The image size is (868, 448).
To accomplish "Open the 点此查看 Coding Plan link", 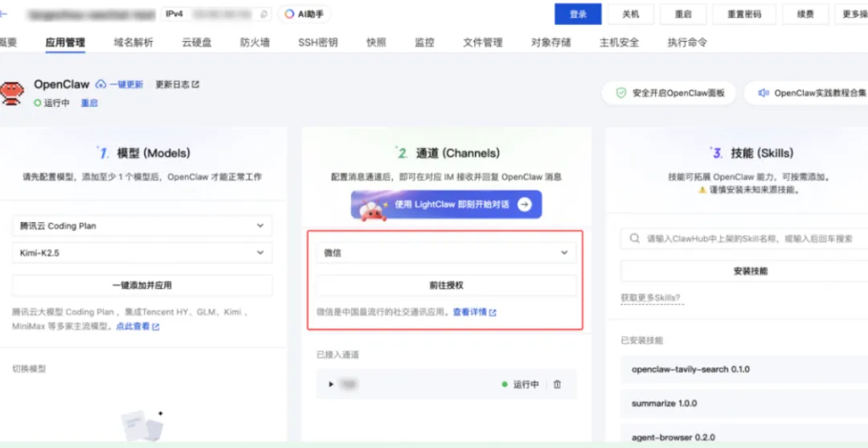I will [x=137, y=327].
